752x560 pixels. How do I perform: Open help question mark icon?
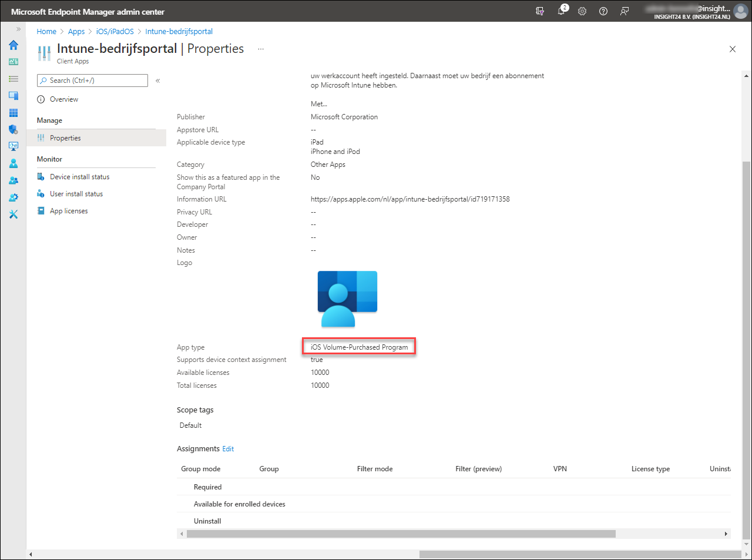pos(603,11)
